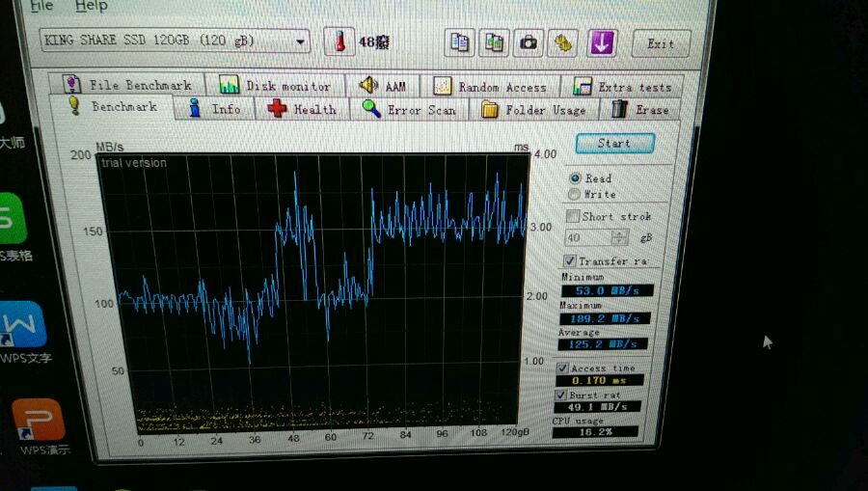Click the 49.1 MB/s burst rate value
868x491 pixels.
pyautogui.click(x=597, y=406)
